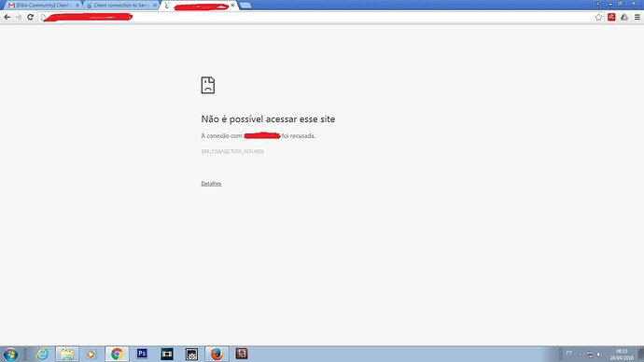Open the Detalhes link
This screenshot has width=644, height=362.
(211, 184)
